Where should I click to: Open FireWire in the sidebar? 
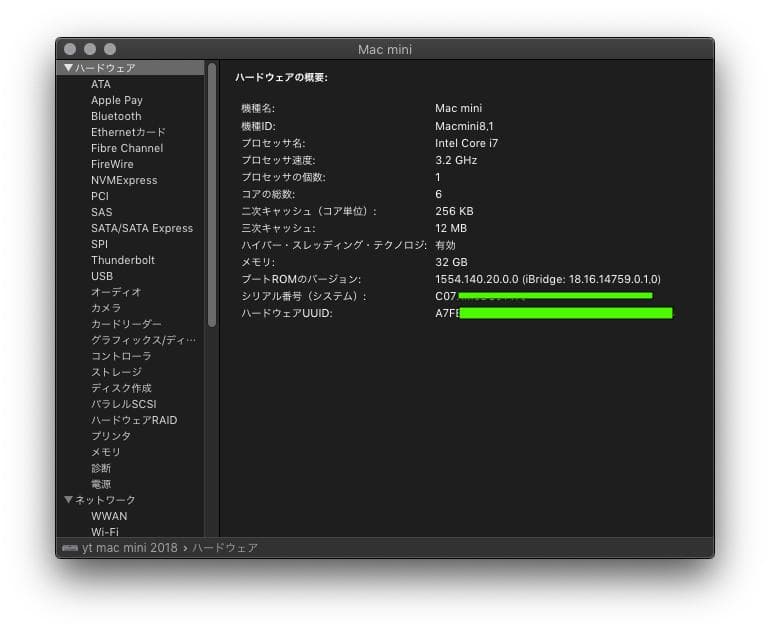[x=112, y=164]
